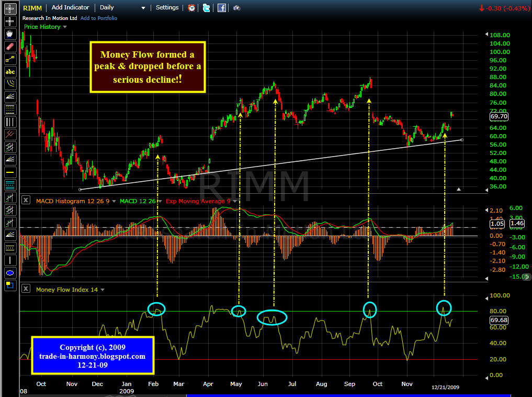The width and height of the screenshot is (532, 397).
Task: Close the Money Flow Index panel
Action: tap(26, 289)
